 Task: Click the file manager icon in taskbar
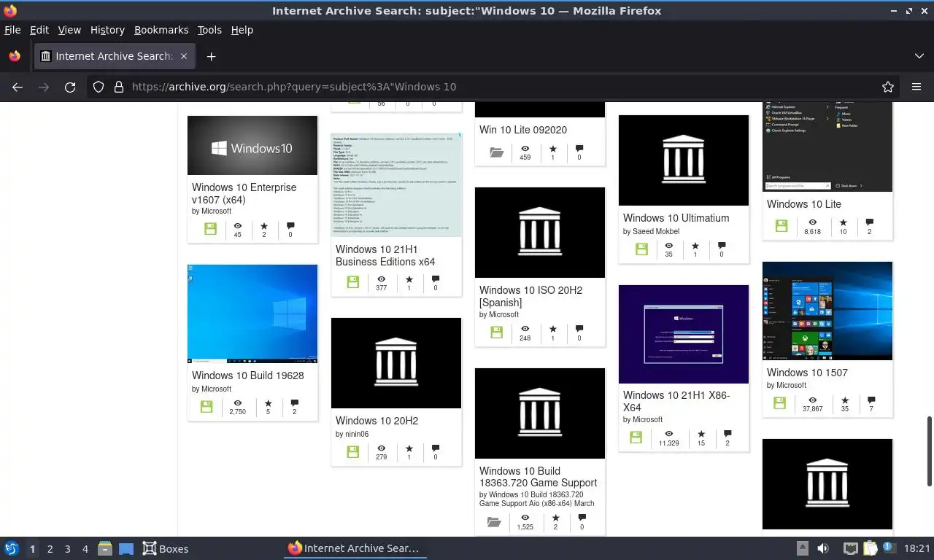tap(104, 548)
